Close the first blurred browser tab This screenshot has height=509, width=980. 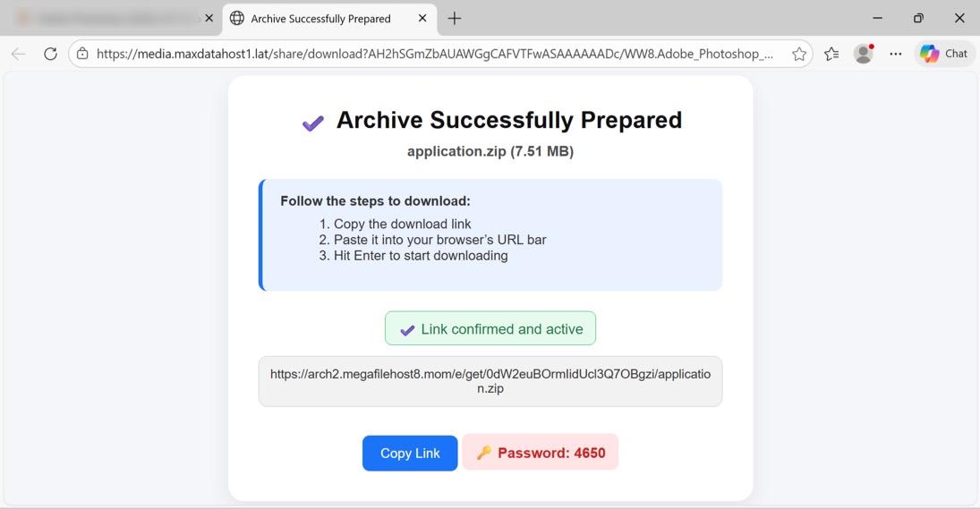(x=209, y=19)
